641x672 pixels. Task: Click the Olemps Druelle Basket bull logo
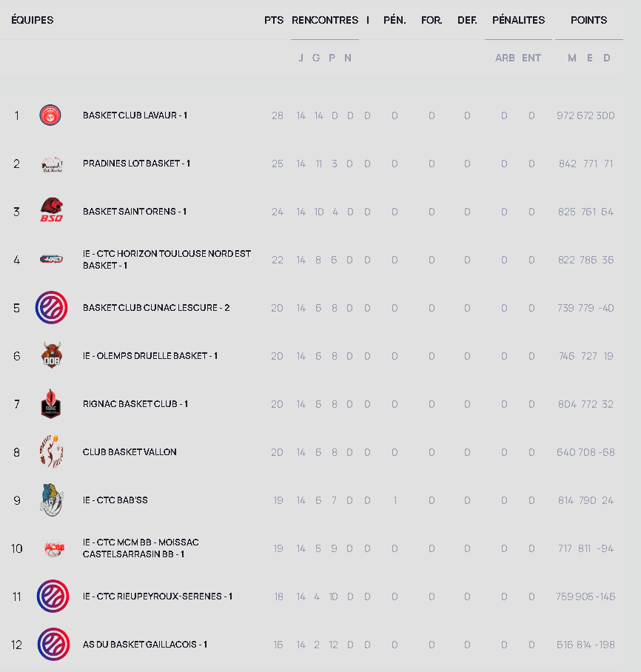(51, 356)
